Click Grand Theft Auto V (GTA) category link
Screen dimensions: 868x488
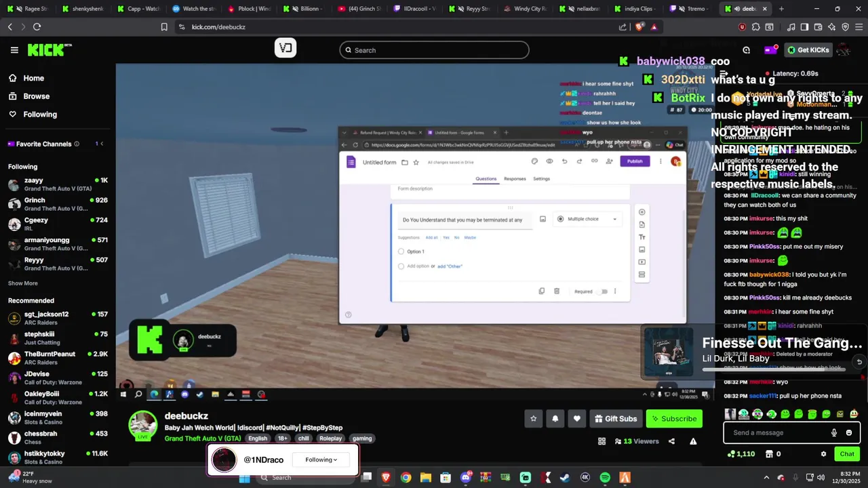(203, 439)
